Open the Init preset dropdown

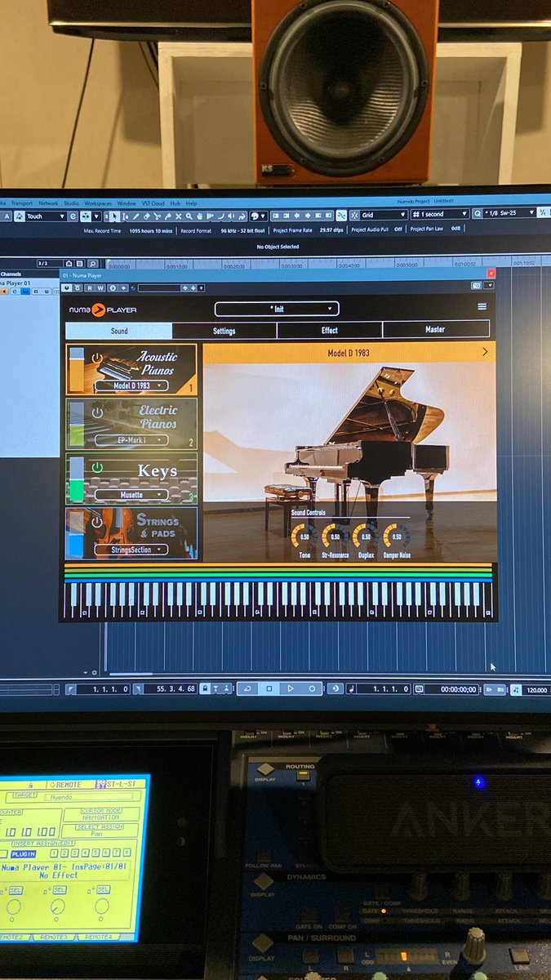pos(277,309)
